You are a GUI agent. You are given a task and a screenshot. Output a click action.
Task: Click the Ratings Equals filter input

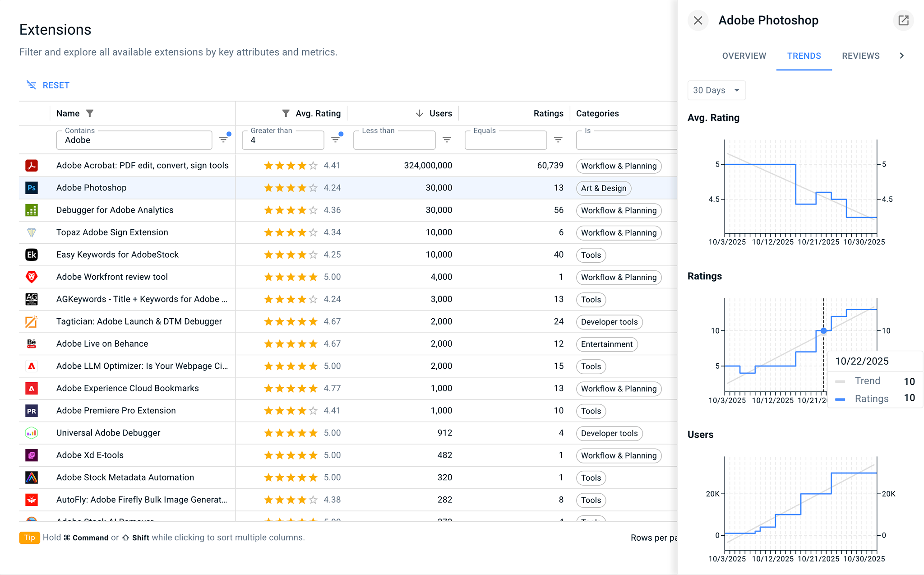point(505,140)
